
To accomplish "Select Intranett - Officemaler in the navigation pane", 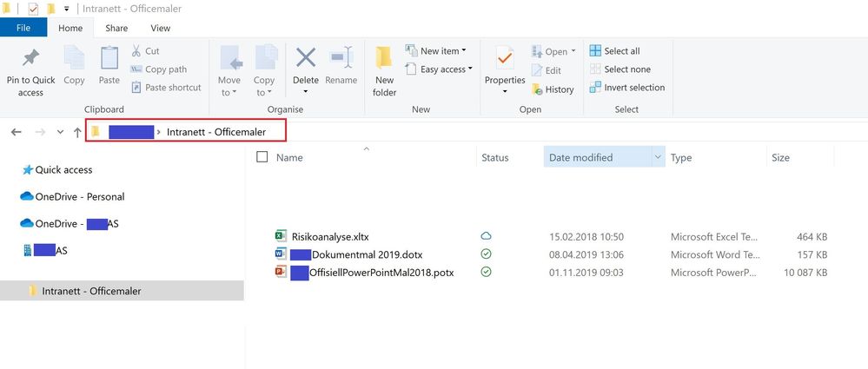I will click(x=122, y=291).
